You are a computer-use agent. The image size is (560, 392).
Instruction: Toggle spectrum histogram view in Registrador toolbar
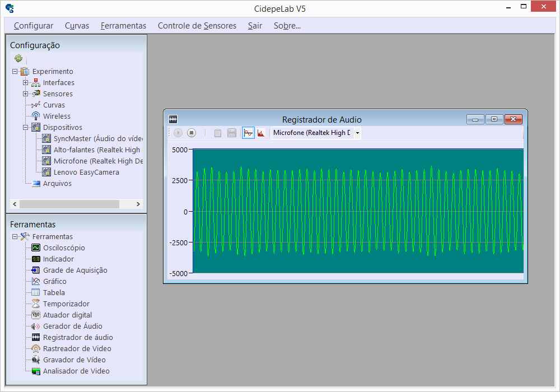(x=261, y=133)
